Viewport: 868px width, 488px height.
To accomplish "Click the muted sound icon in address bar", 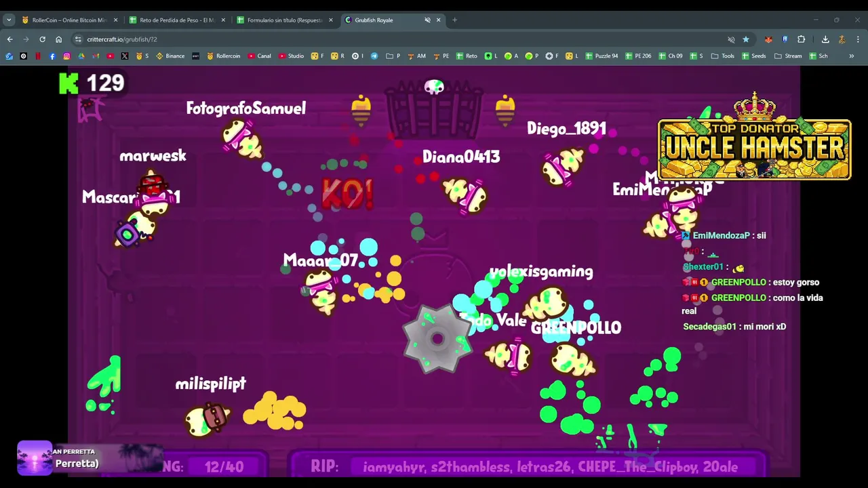I will coord(731,39).
